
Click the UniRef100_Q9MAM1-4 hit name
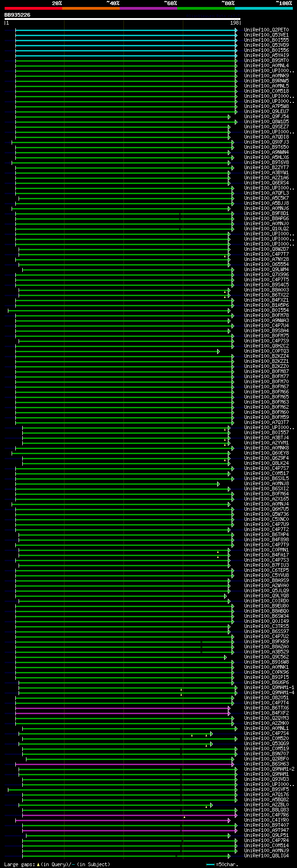pyautogui.click(x=269, y=692)
